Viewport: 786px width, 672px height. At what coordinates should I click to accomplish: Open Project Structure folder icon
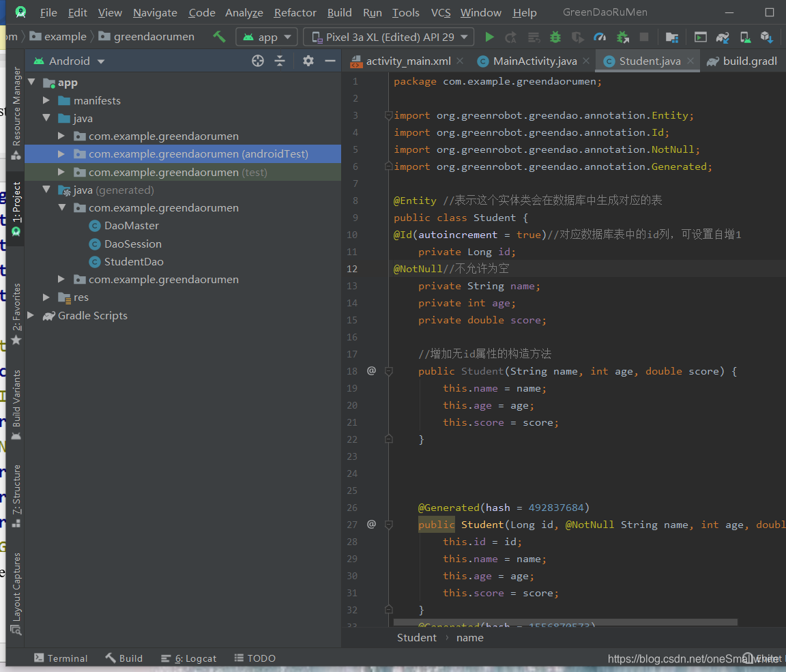coord(671,37)
